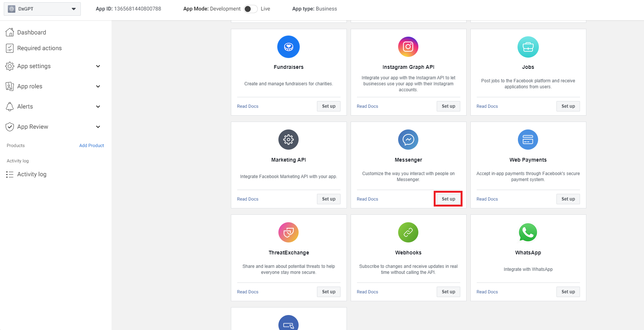The image size is (644, 330).
Task: Click the Marketing API gear icon
Action: pos(288,140)
